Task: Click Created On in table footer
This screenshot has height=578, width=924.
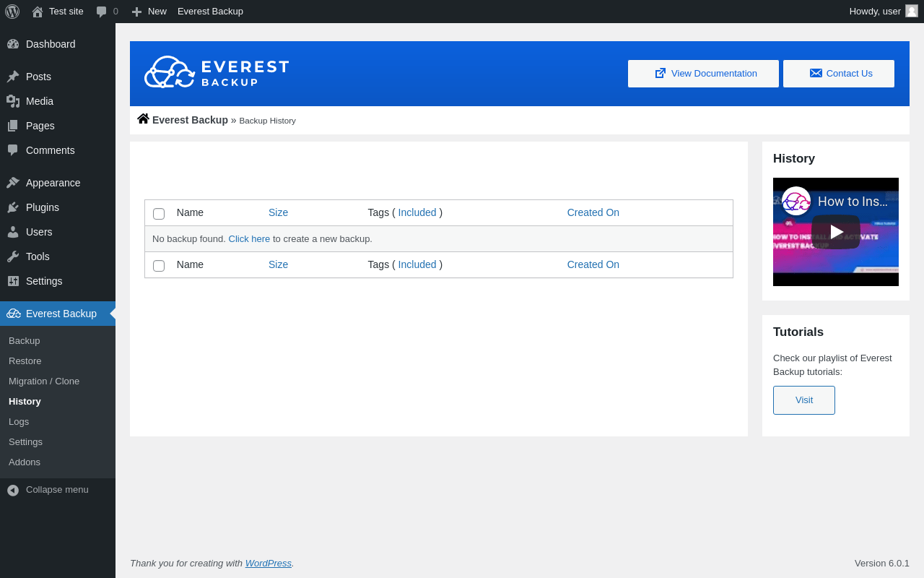Action: click(x=593, y=264)
